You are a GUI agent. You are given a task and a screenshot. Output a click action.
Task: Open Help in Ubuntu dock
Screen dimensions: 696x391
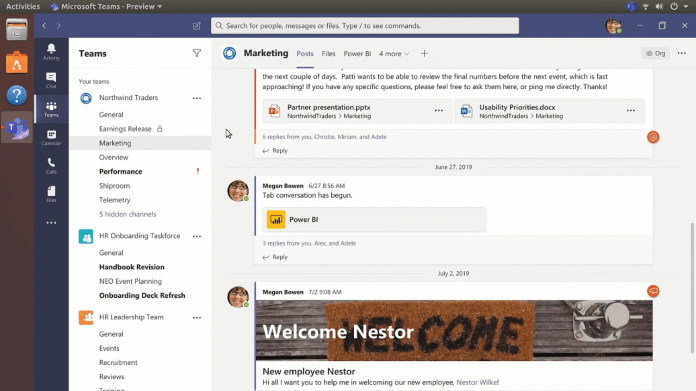click(16, 95)
